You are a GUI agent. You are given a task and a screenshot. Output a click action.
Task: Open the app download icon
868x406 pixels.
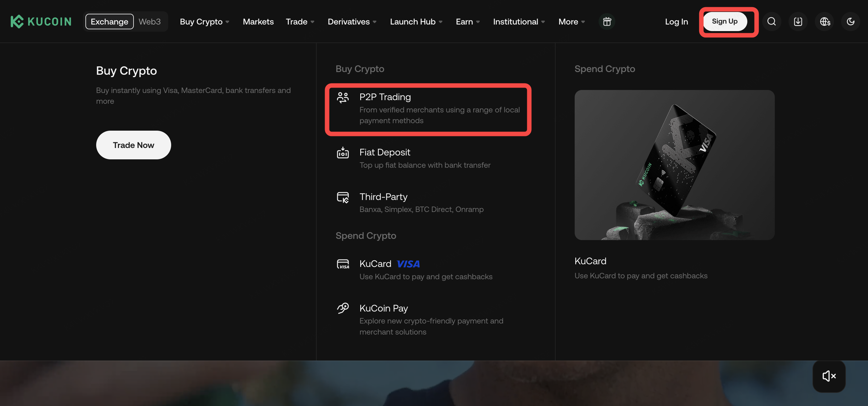click(798, 21)
